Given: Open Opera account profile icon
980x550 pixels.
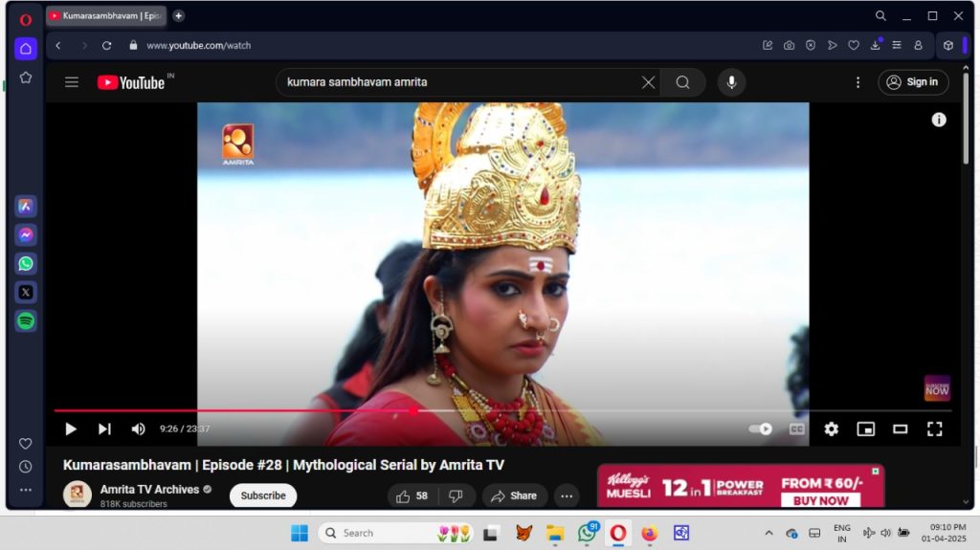Looking at the screenshot, I should [918, 45].
